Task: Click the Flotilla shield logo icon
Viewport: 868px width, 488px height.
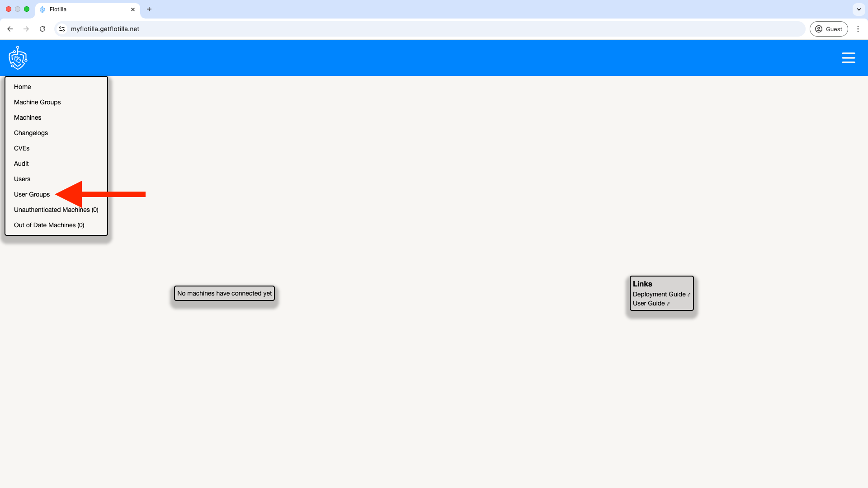Action: click(x=18, y=58)
